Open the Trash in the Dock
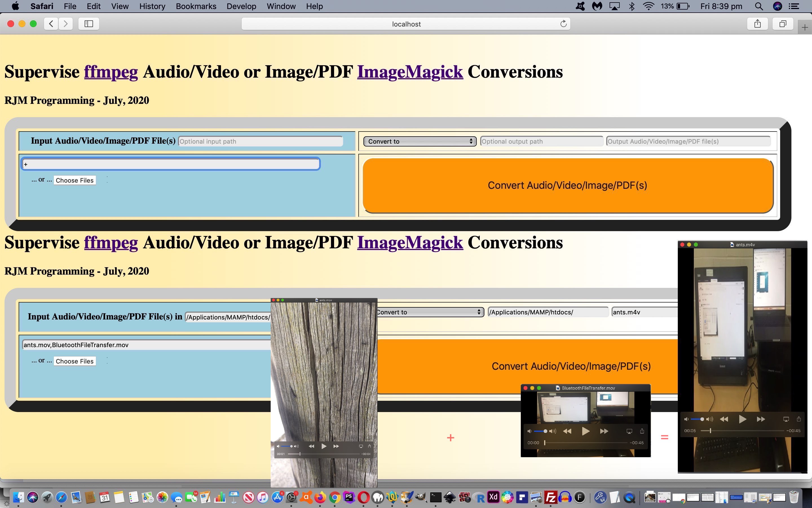The width and height of the screenshot is (812, 508). (794, 497)
